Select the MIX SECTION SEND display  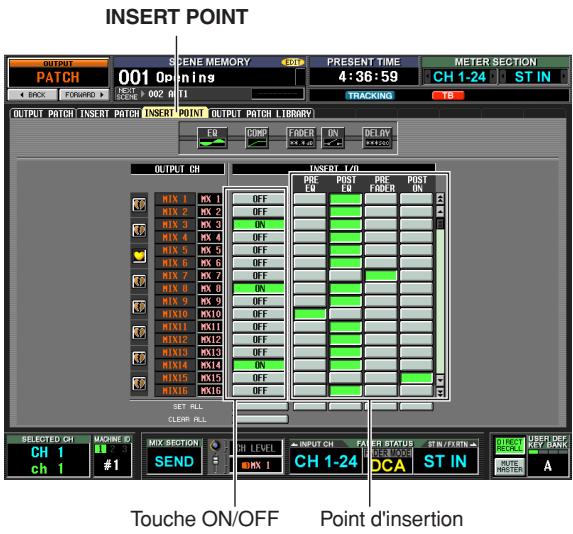click(x=174, y=461)
